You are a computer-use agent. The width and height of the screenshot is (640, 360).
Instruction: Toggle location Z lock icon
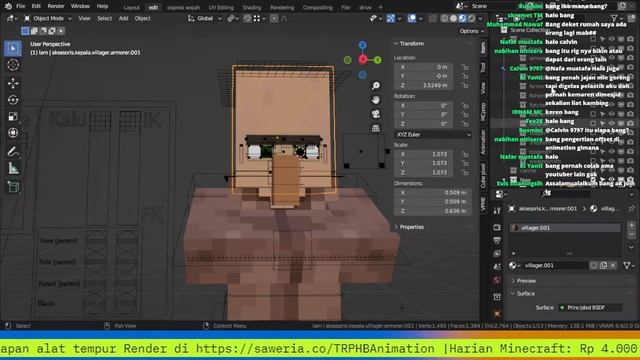tap(464, 85)
